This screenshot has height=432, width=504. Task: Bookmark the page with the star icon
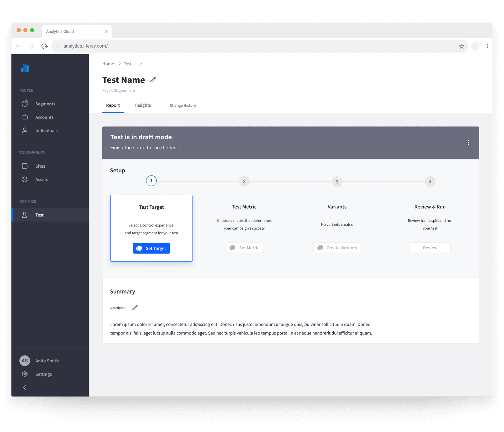(462, 46)
